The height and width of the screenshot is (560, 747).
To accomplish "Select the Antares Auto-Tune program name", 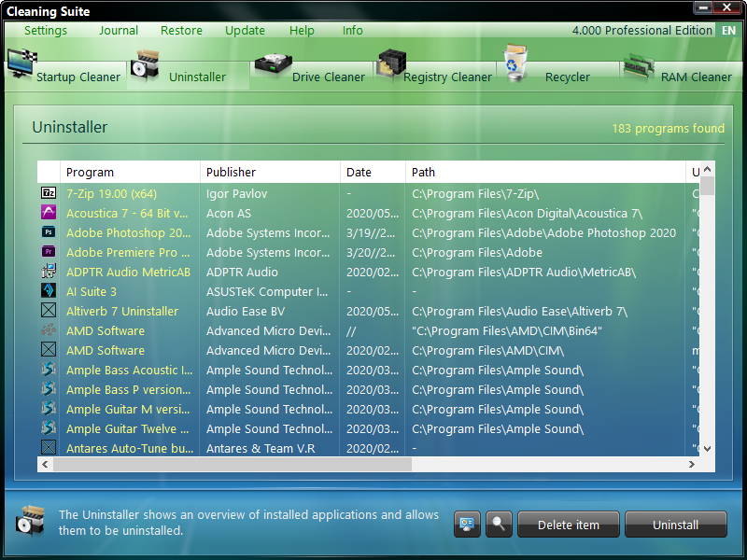I will click(130, 448).
